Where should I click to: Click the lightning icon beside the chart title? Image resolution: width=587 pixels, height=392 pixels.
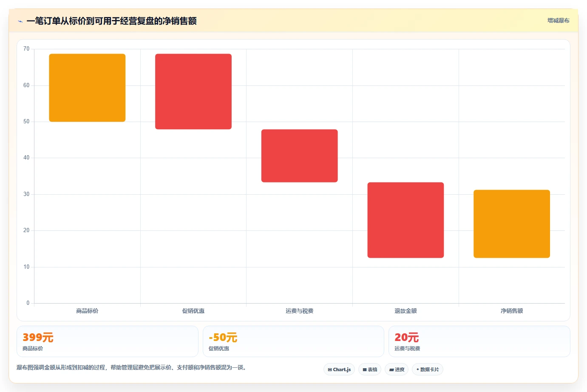[x=20, y=21]
